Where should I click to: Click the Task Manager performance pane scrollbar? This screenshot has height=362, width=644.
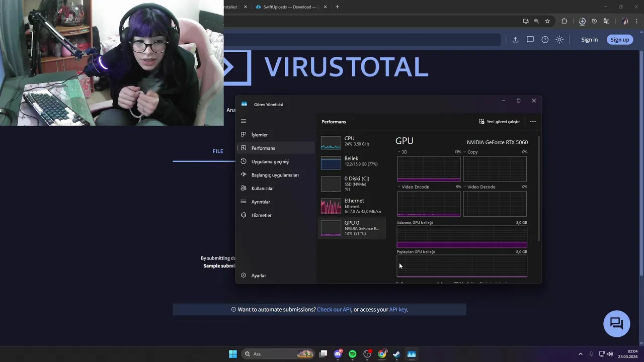[x=539, y=189]
